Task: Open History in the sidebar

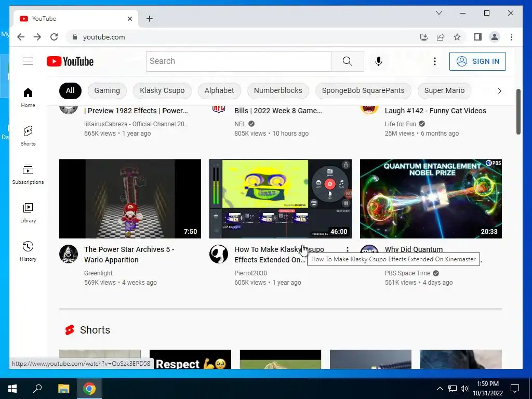Action: coord(28,251)
